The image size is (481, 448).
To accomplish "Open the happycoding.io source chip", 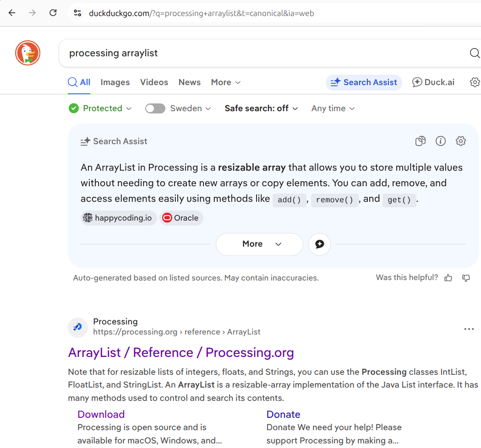I will point(119,218).
